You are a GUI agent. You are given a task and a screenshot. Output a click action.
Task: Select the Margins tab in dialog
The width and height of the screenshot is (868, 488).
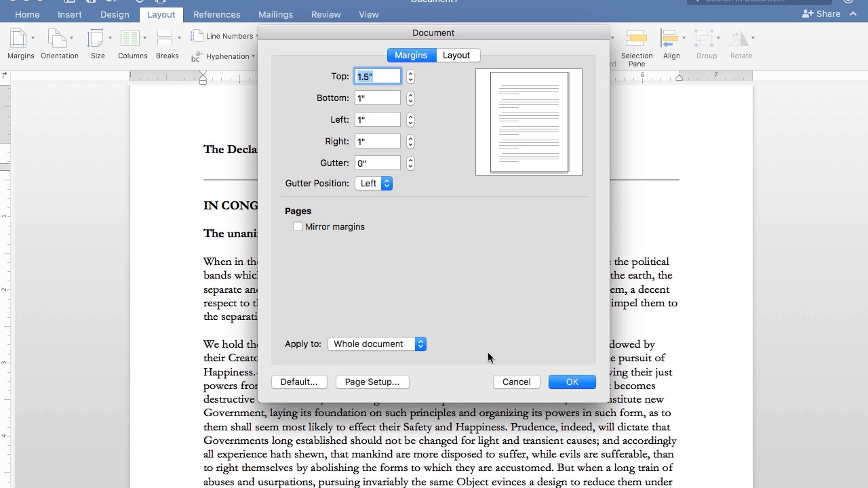click(411, 55)
